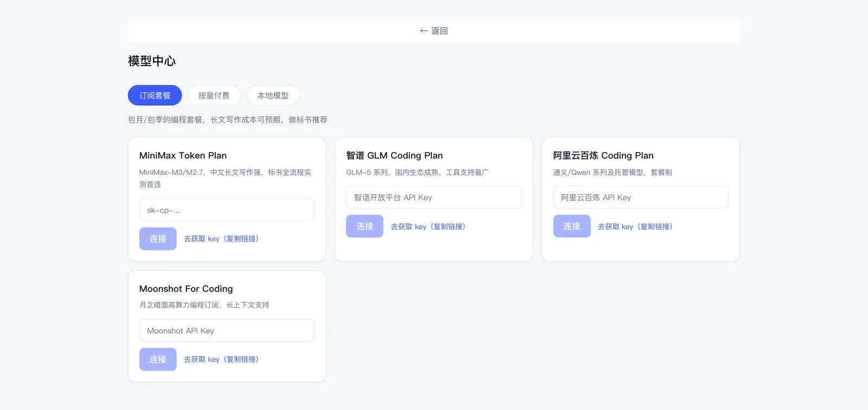Viewport: 868px width, 410px height.
Task: Click the Moonshot For Coding title
Action: point(186,289)
